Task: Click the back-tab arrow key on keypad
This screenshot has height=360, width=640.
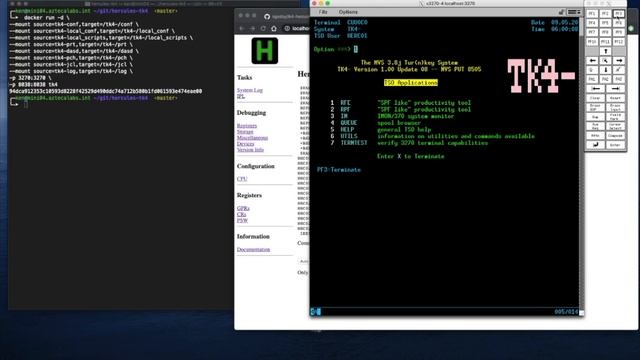Action: [x=596, y=89]
